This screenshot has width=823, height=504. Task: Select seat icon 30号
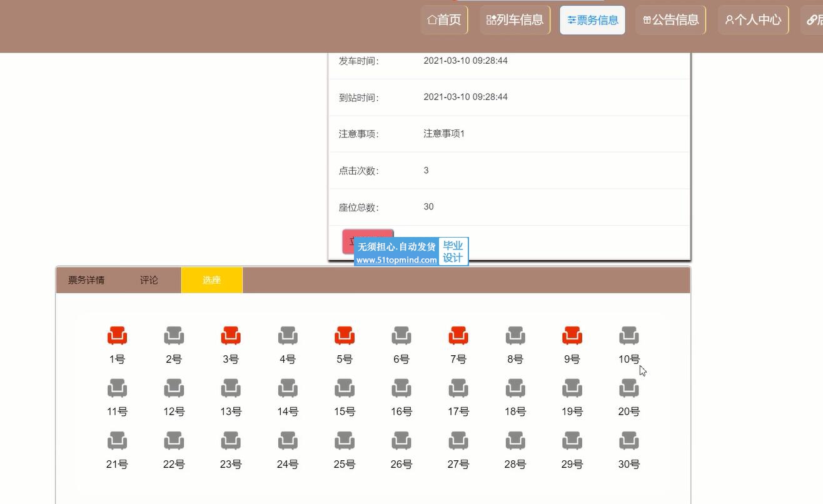[629, 441]
